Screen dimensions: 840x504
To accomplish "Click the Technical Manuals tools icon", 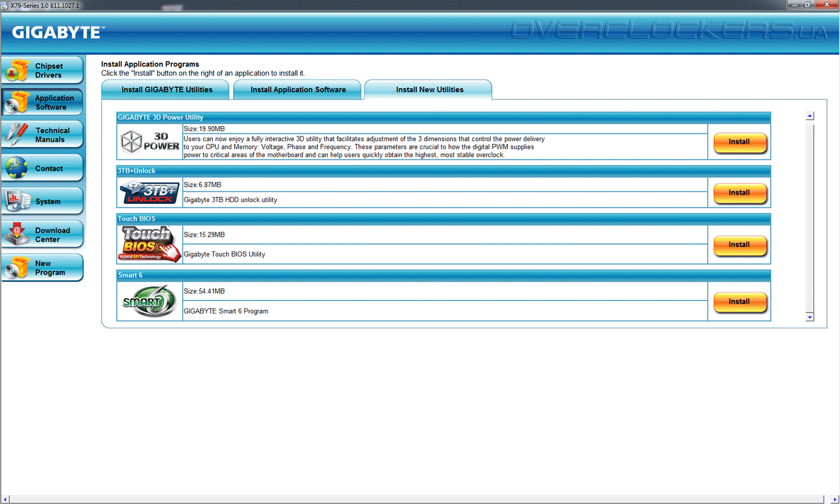I will click(17, 135).
